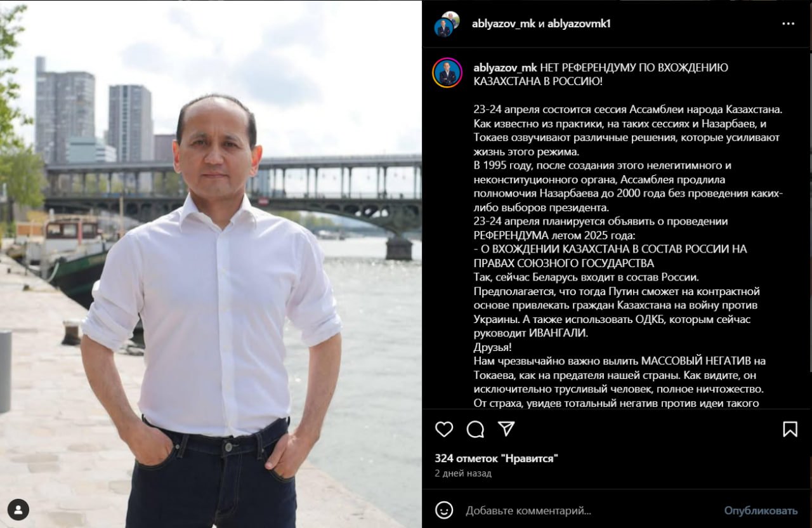Like the post with the heart icon
Image resolution: width=812 pixels, height=528 pixels.
pyautogui.click(x=444, y=429)
